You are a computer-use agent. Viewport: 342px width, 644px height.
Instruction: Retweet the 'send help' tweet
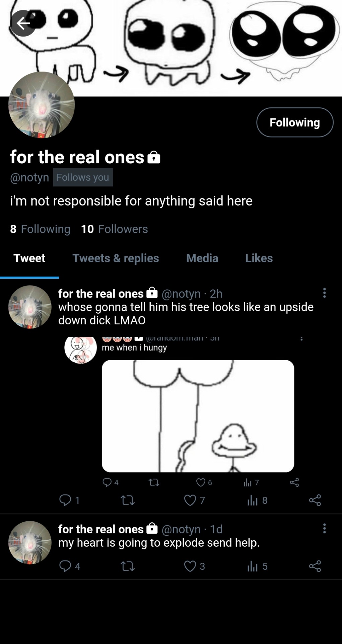coord(127,567)
